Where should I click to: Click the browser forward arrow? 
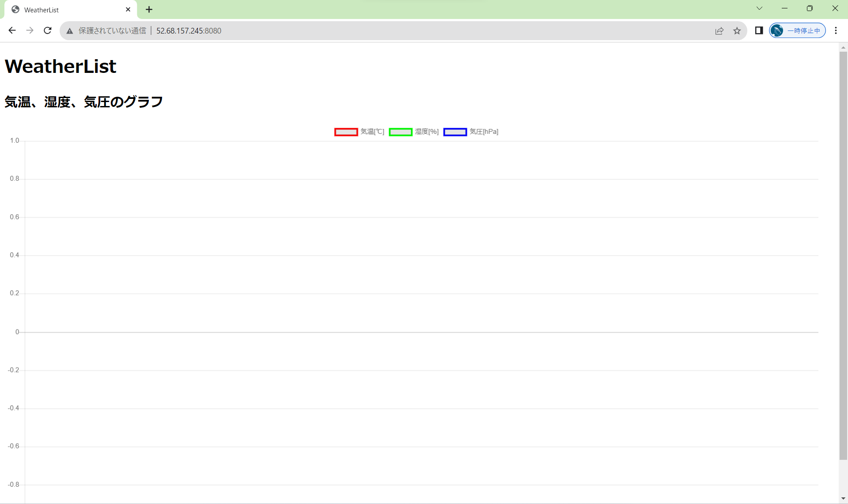click(30, 30)
